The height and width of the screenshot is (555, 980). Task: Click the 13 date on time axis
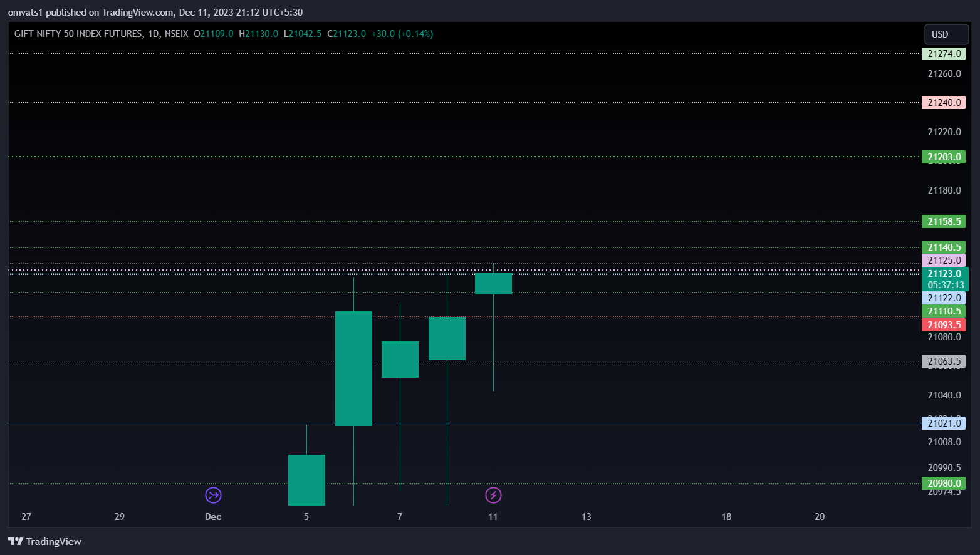(x=586, y=517)
